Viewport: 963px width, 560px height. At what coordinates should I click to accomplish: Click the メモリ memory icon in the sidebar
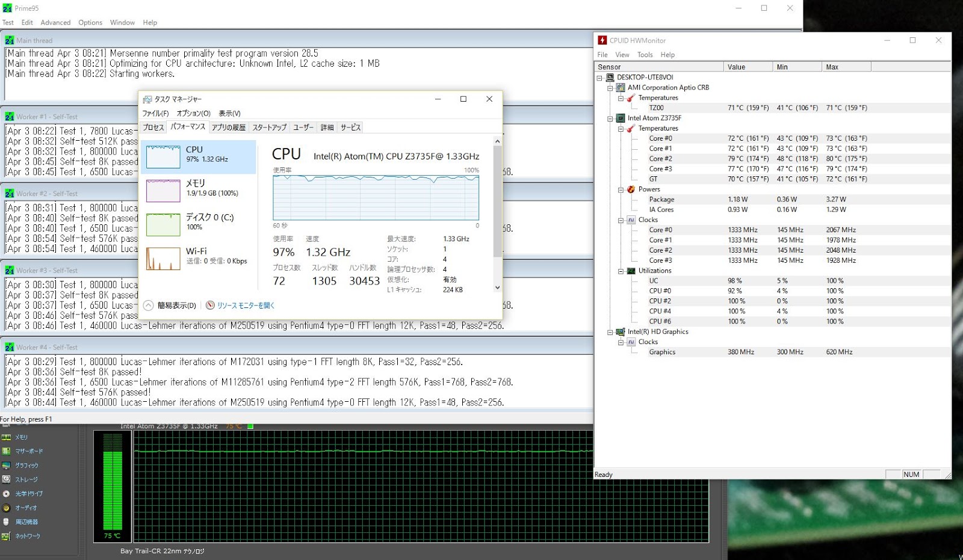tap(7, 437)
